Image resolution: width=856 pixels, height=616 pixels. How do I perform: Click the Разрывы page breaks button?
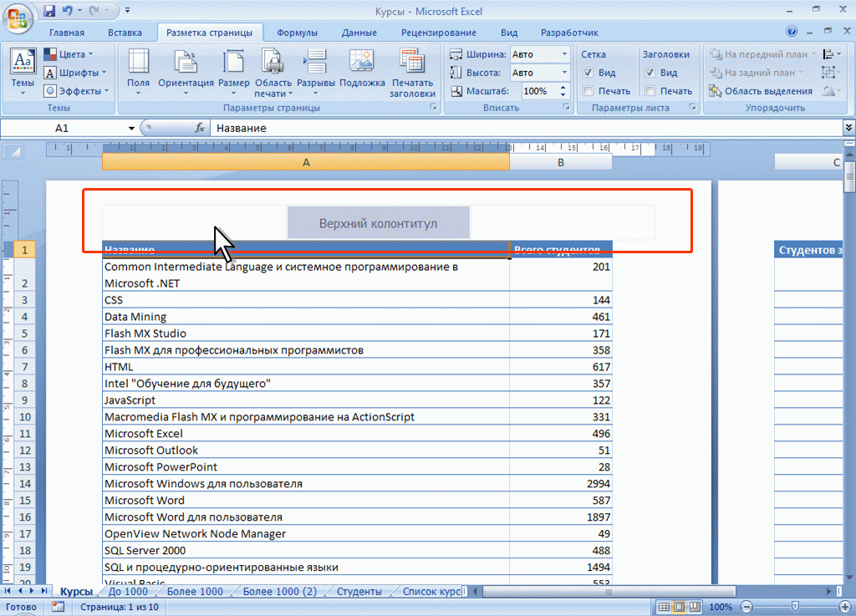pyautogui.click(x=315, y=72)
